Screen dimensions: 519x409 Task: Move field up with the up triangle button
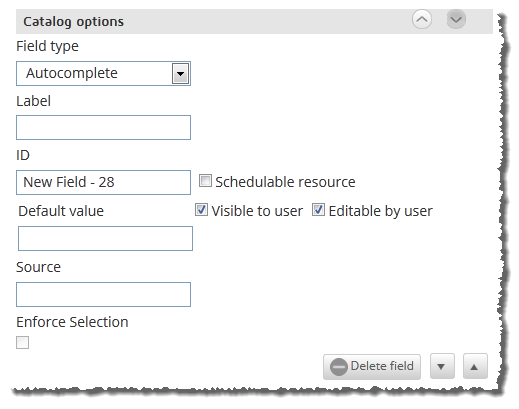pyautogui.click(x=475, y=367)
